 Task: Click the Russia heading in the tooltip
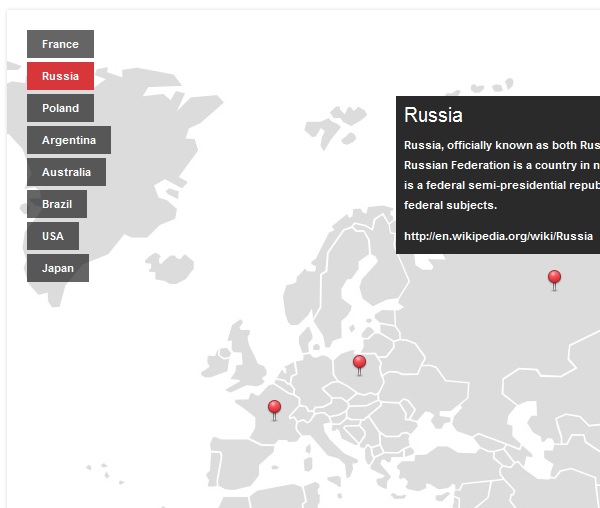[433, 115]
